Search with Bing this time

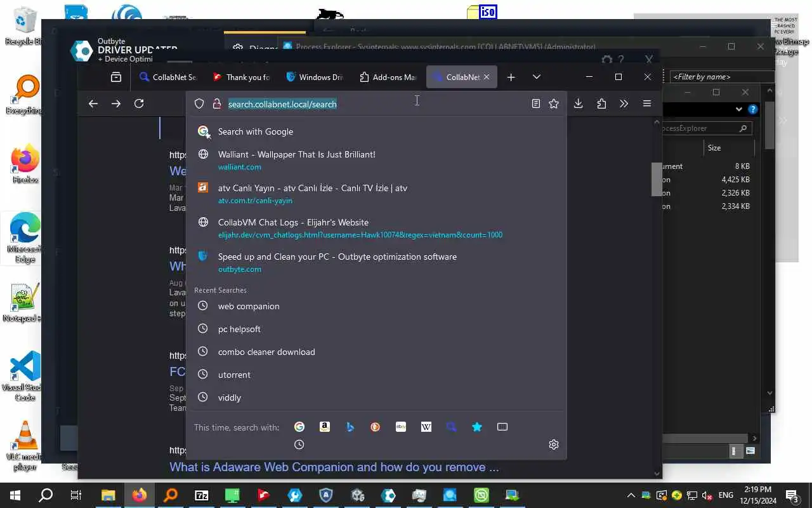coord(350,427)
